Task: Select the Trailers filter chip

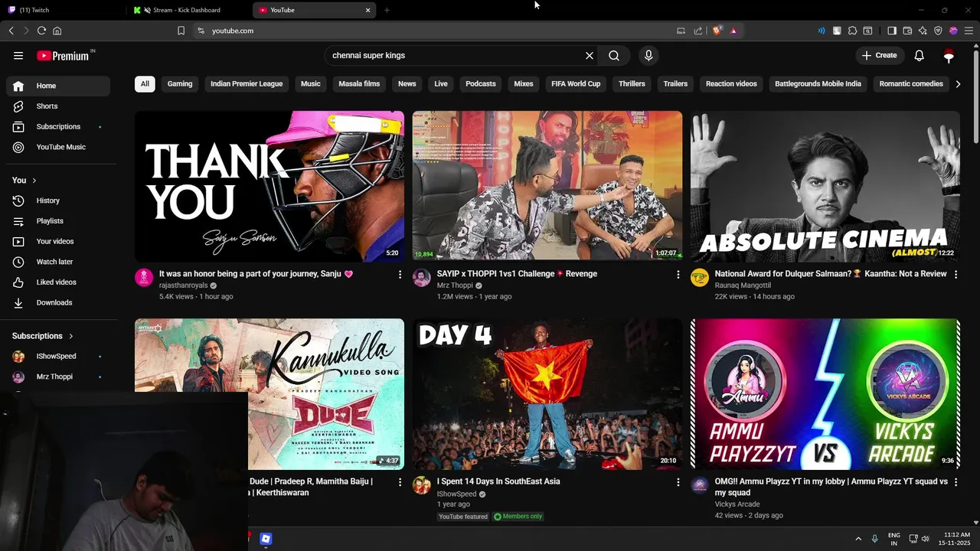Action: 675,84
